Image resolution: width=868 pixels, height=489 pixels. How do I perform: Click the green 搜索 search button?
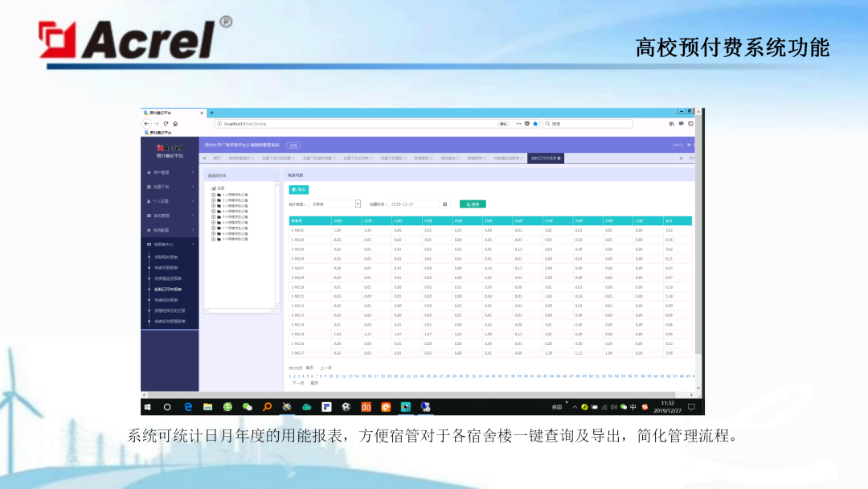(473, 204)
